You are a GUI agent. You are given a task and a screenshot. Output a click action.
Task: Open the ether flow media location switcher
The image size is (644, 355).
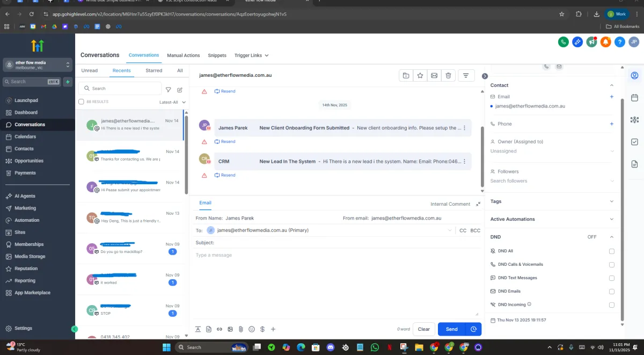point(38,65)
